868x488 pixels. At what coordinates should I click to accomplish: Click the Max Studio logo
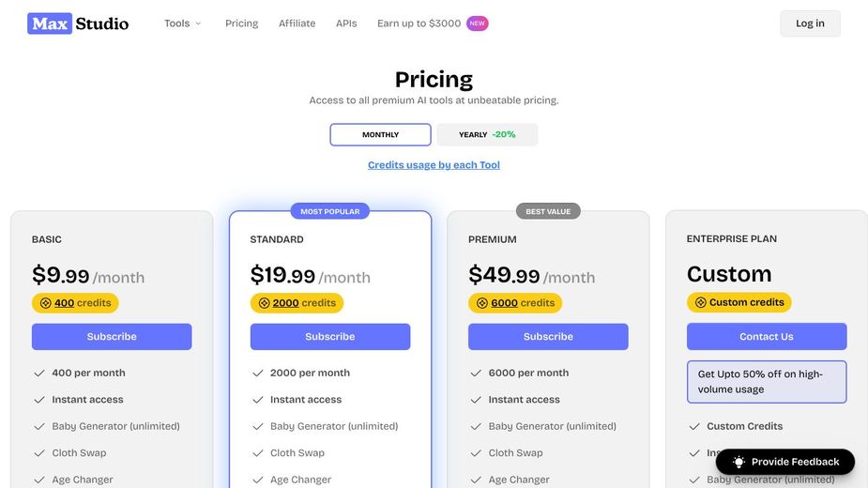[x=78, y=23]
